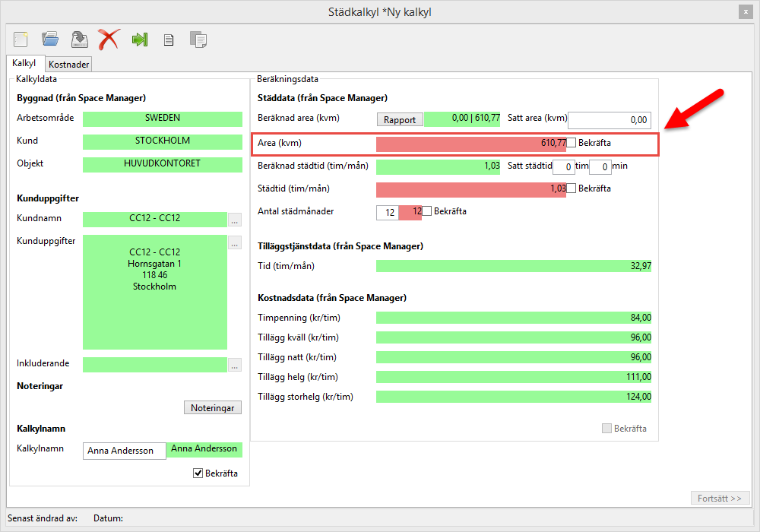Open the browse button beside Inkluderande
The image size is (760, 532).
pyautogui.click(x=235, y=365)
